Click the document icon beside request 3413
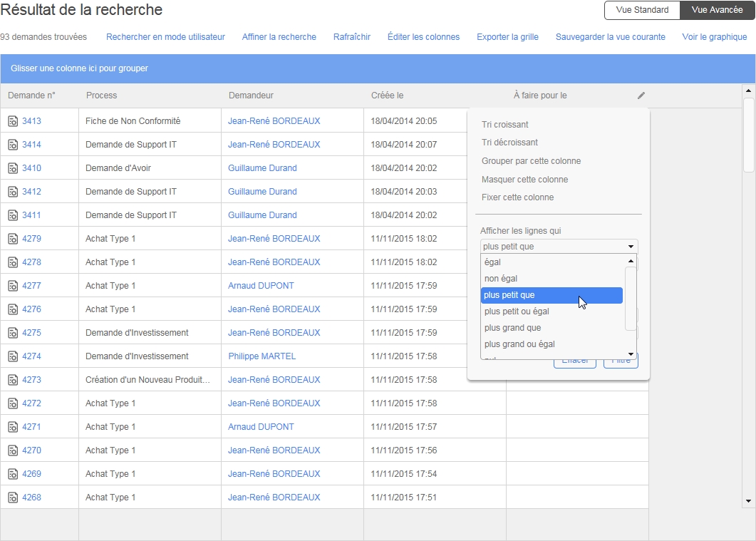756x541 pixels. [13, 121]
